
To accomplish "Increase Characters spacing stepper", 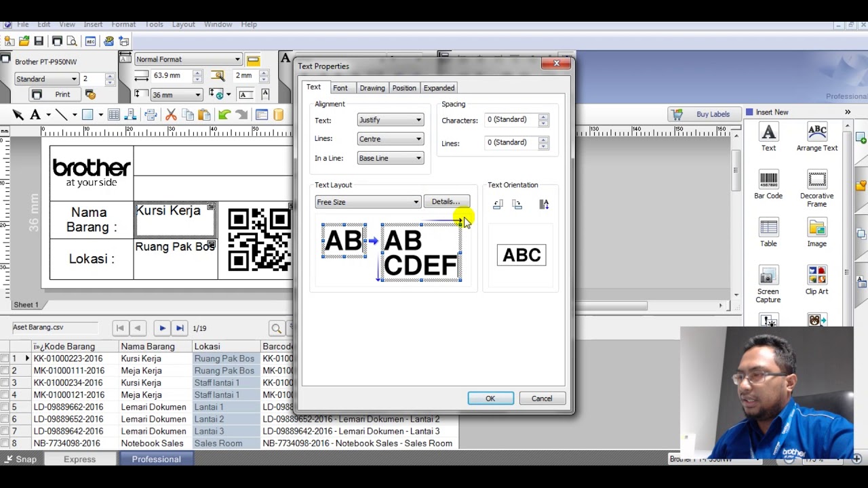I will coord(542,117).
